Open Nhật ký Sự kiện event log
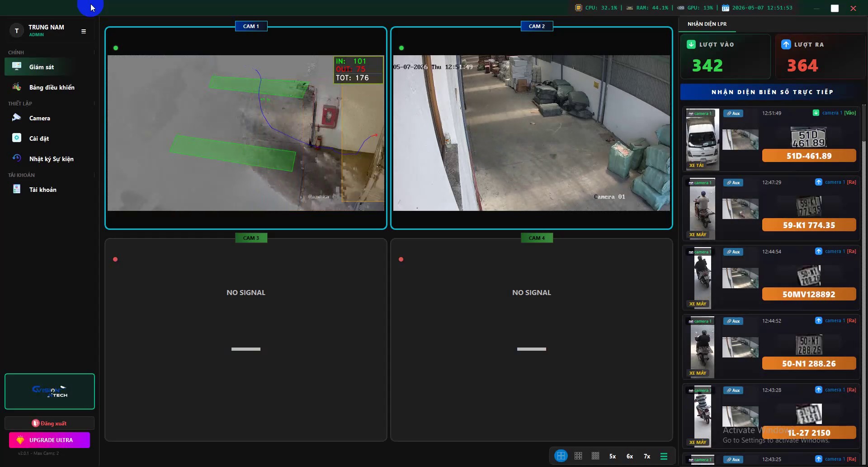This screenshot has width=868, height=467. (x=50, y=159)
